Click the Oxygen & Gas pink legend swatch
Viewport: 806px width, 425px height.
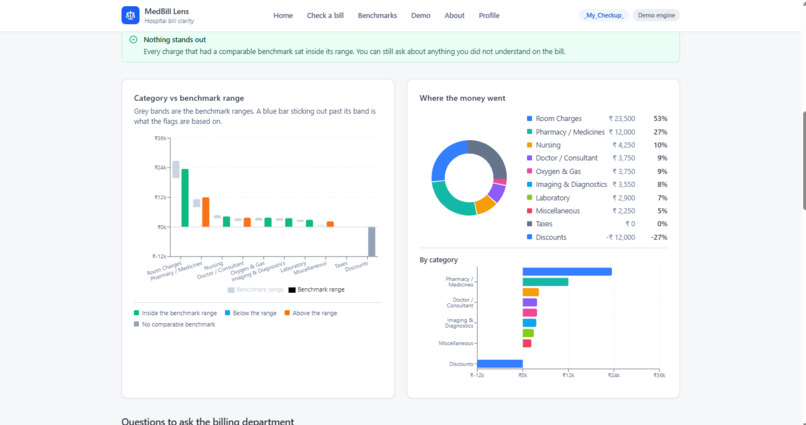[529, 171]
